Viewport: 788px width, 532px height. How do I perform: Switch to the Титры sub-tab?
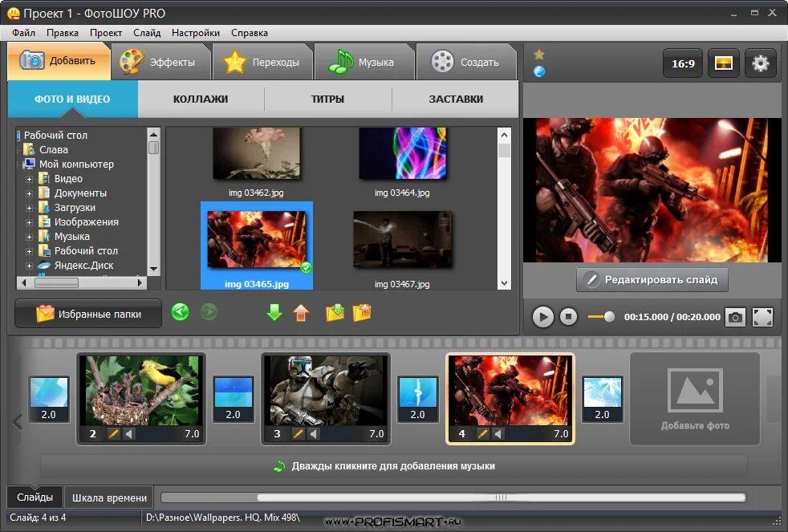(x=327, y=99)
